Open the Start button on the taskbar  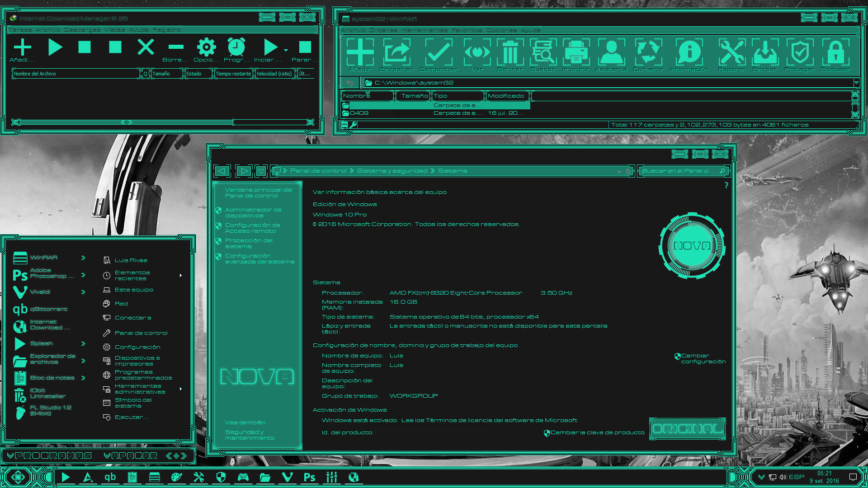[18, 477]
